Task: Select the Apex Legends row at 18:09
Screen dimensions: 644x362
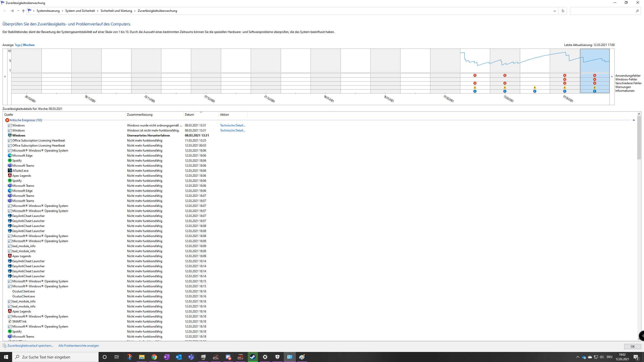Action: tap(319, 256)
